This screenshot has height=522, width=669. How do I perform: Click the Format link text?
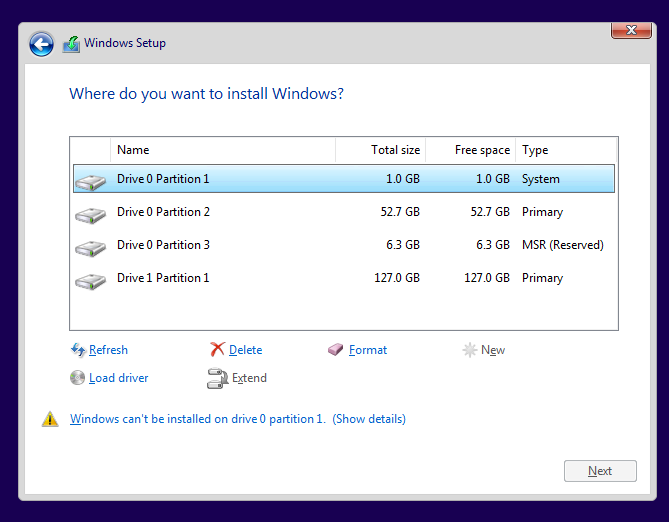click(368, 350)
